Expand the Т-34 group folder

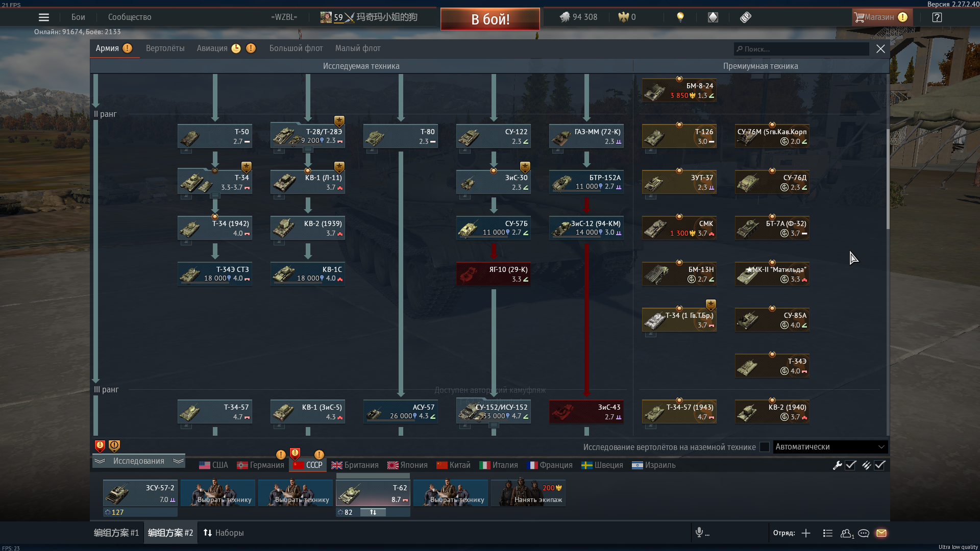[x=215, y=196]
